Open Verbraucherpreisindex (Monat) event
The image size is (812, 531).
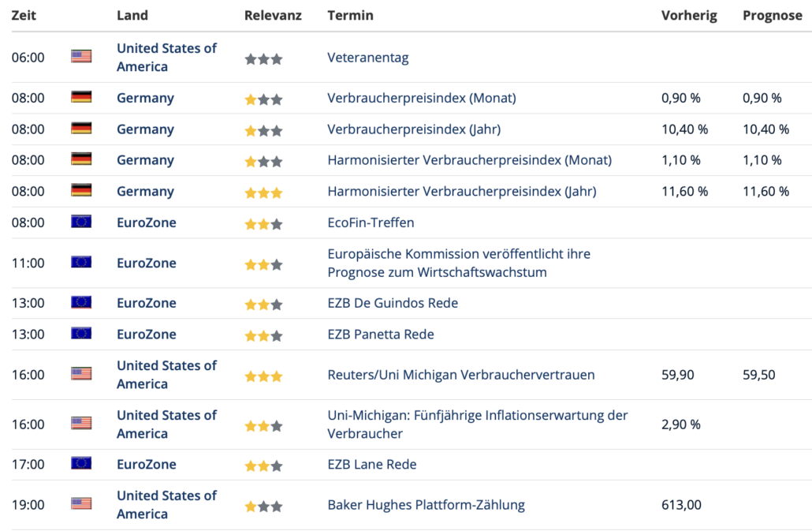coord(422,98)
